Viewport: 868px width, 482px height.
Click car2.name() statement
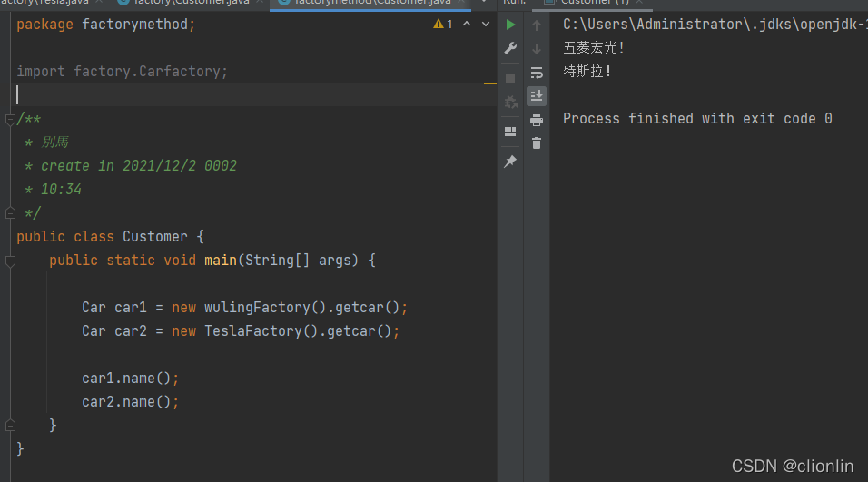click(x=130, y=402)
